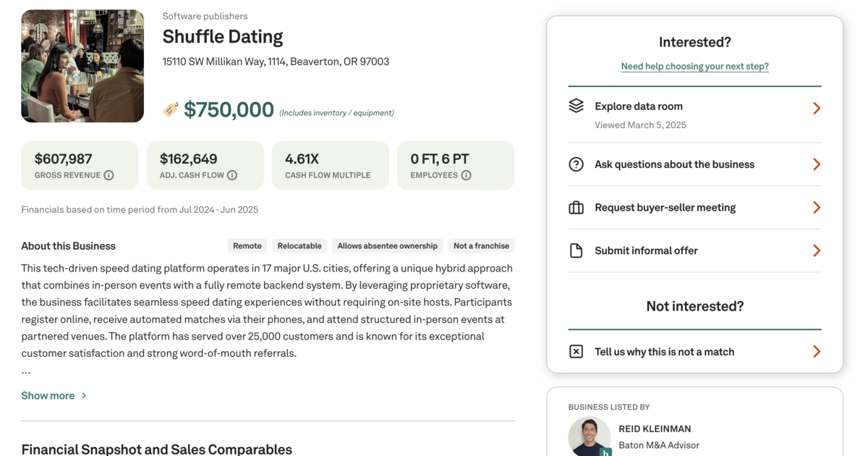This screenshot has height=456, width=868.
Task: Click the layers icon beside Explore data room
Action: tap(576, 106)
